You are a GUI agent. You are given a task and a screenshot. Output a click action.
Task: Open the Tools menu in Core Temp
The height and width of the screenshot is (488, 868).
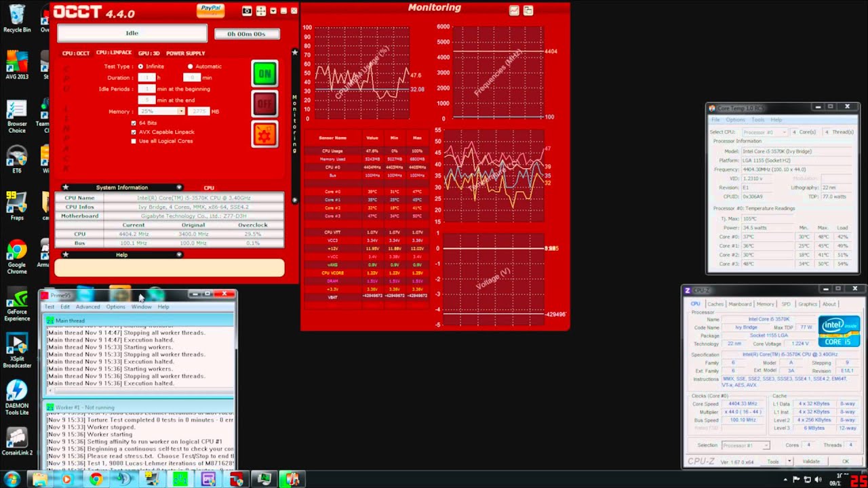[758, 120]
